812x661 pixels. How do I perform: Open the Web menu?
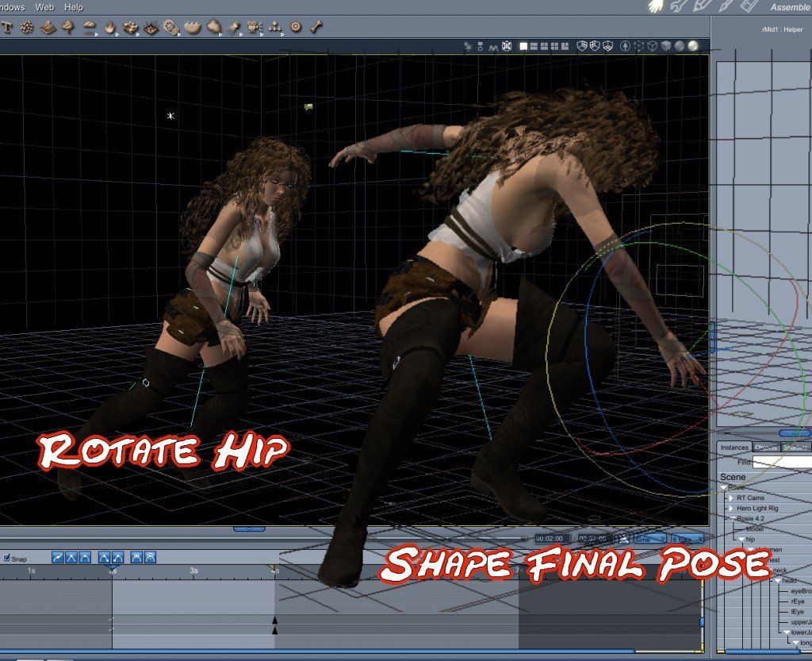[x=44, y=6]
